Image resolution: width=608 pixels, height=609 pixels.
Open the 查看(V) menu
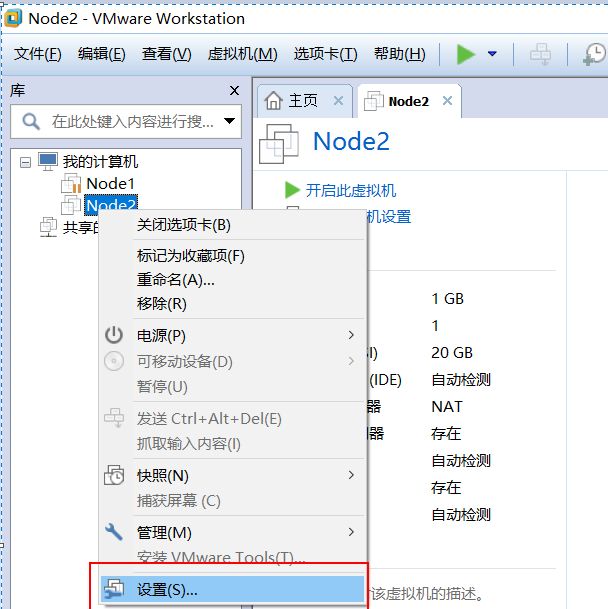(166, 54)
